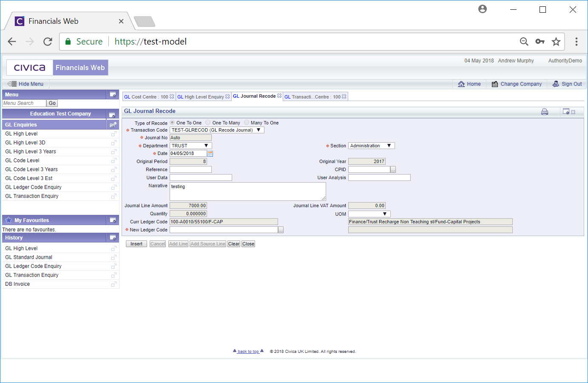
Task: Open GL Transaction Enquiry in GL Enquiries
Action: click(31, 196)
